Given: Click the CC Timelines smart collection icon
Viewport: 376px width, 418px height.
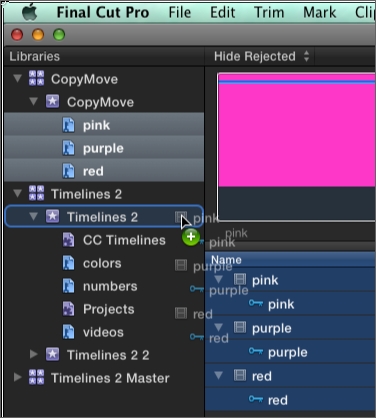Looking at the screenshot, I should coord(69,240).
